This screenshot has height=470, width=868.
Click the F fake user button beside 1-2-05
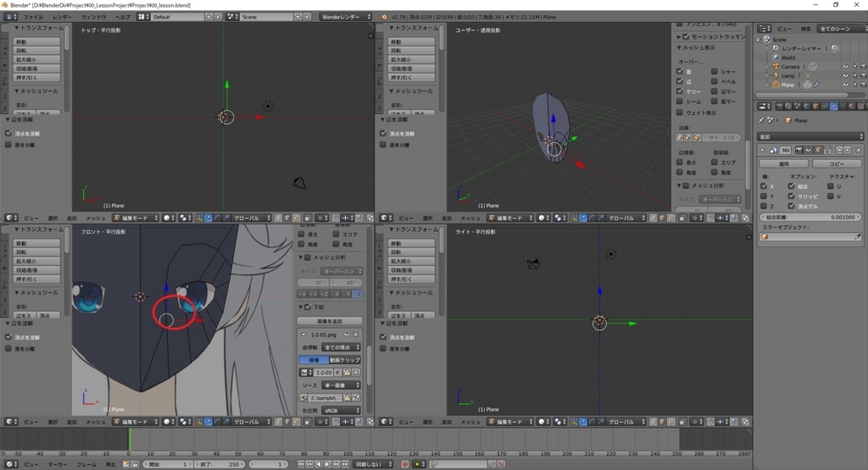(x=337, y=373)
